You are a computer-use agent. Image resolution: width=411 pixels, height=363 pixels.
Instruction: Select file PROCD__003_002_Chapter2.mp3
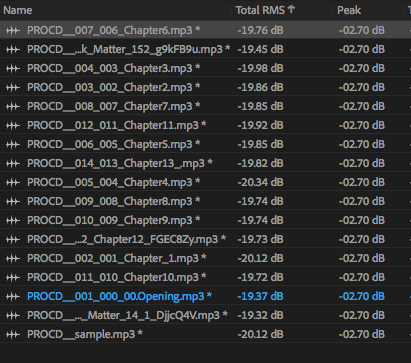tap(114, 87)
